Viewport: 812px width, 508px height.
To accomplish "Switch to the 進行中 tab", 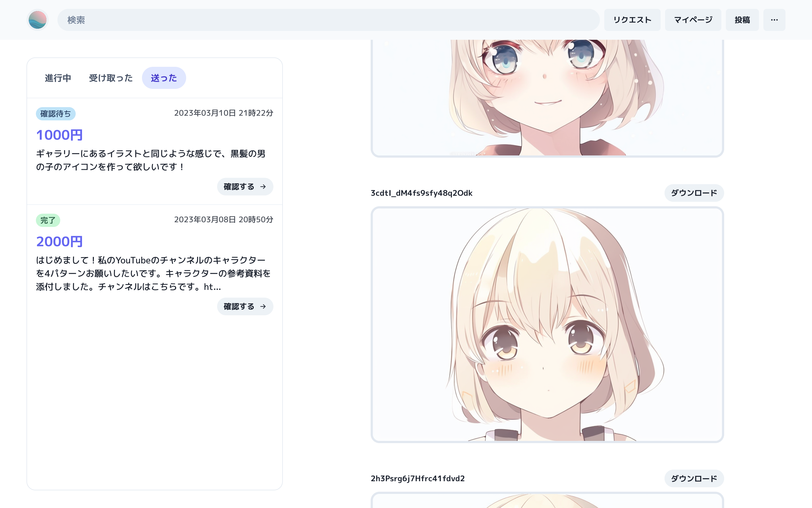I will (58, 78).
